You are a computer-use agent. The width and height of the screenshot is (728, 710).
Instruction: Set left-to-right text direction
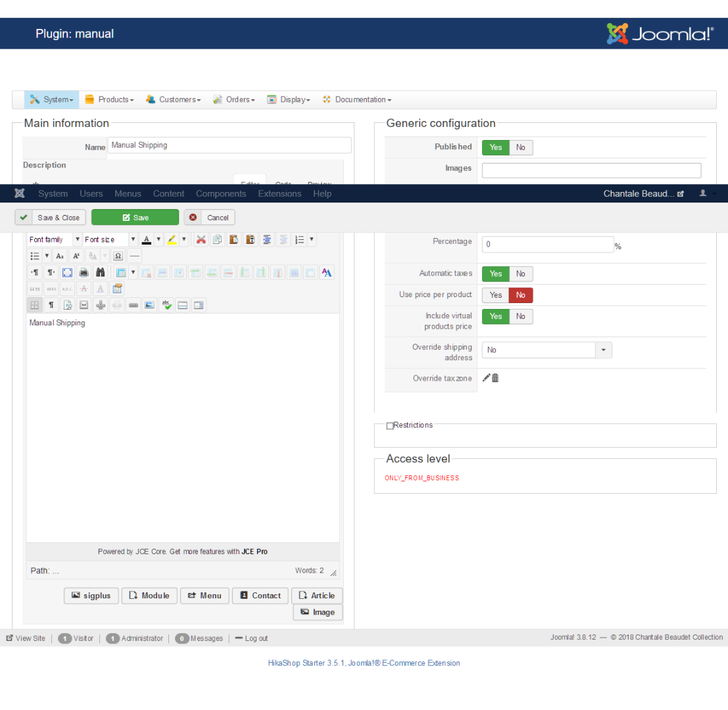[35, 272]
